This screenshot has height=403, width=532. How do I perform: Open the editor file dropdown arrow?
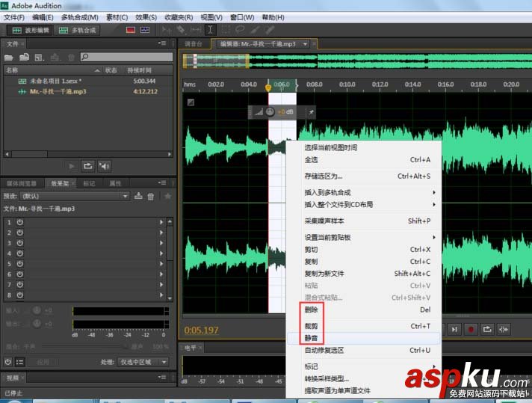point(306,44)
